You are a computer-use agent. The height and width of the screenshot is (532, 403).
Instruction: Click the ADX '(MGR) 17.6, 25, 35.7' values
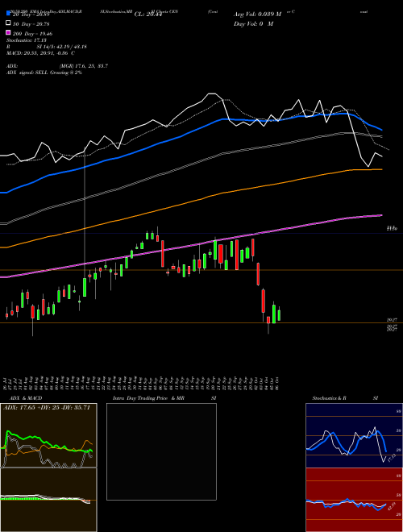click(84, 66)
